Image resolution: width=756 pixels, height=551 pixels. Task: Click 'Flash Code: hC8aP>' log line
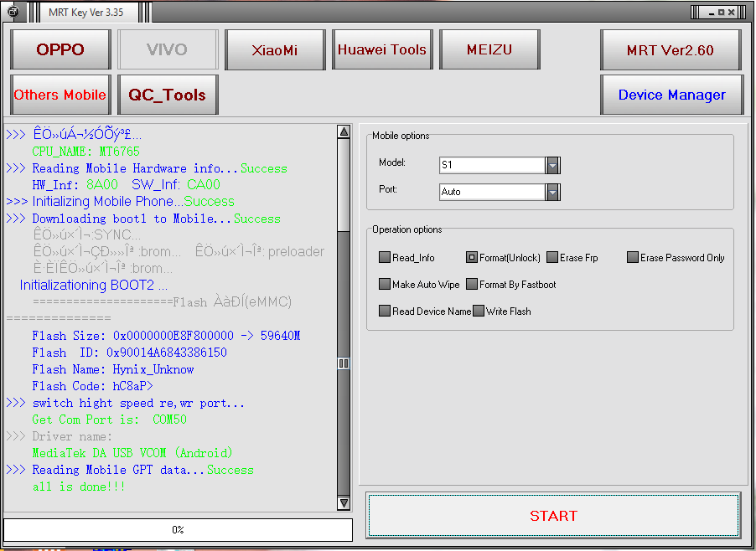pyautogui.click(x=92, y=386)
